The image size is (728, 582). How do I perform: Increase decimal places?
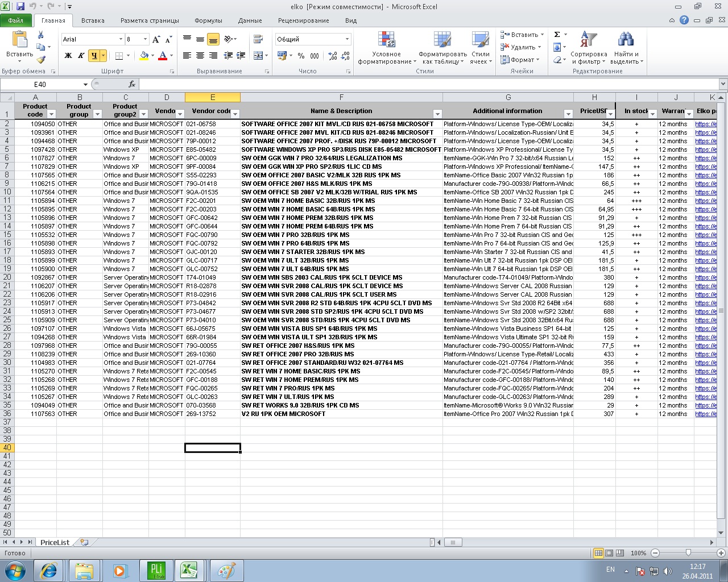(x=332, y=56)
